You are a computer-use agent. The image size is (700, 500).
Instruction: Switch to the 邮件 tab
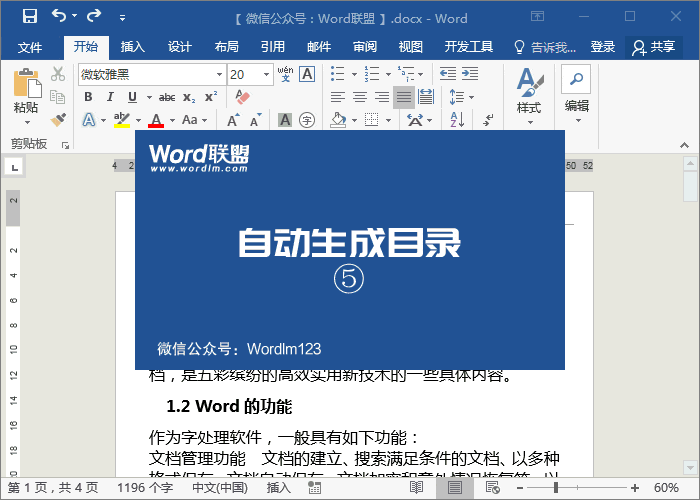coord(319,47)
